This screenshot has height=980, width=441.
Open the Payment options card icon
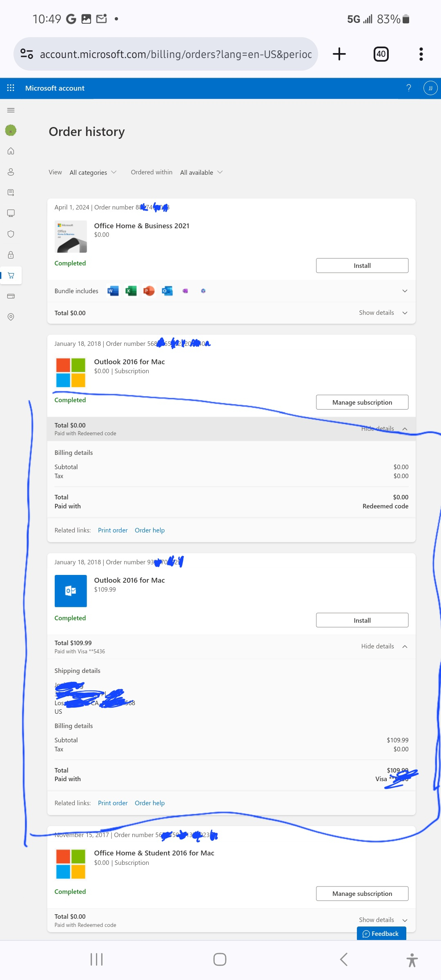[11, 296]
